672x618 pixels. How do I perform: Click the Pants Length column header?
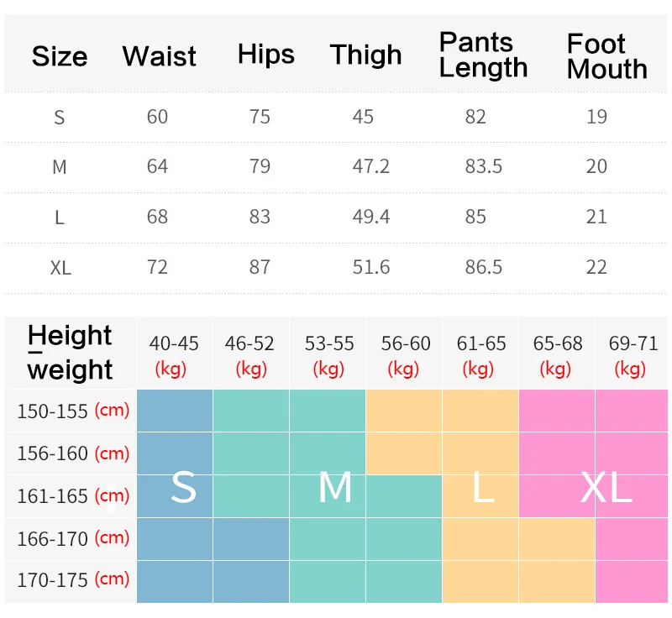pos(483,55)
